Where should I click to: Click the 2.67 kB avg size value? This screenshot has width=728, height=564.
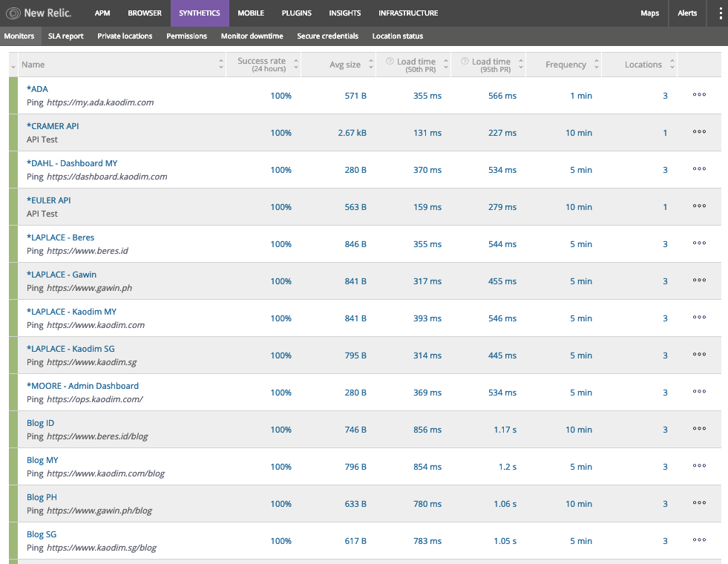click(352, 133)
